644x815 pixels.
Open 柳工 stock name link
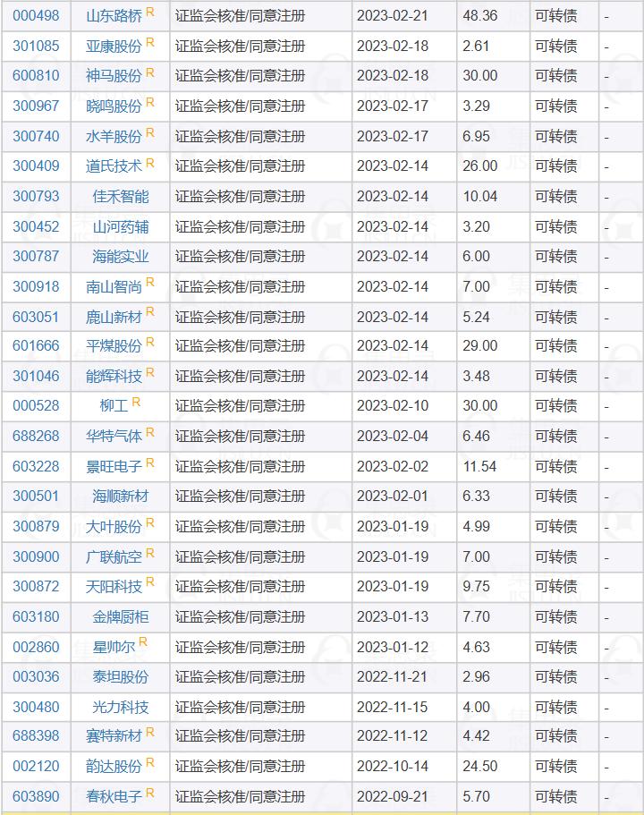pyautogui.click(x=114, y=406)
